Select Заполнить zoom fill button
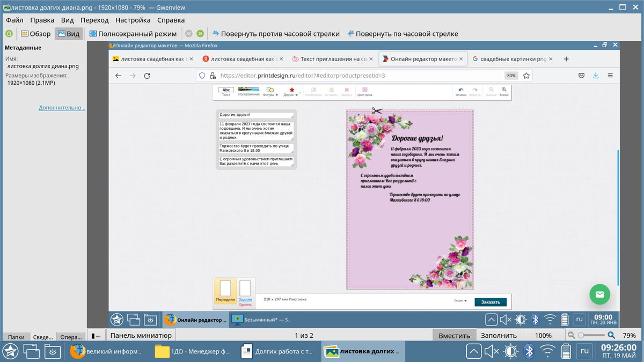The image size is (644, 362). (499, 336)
